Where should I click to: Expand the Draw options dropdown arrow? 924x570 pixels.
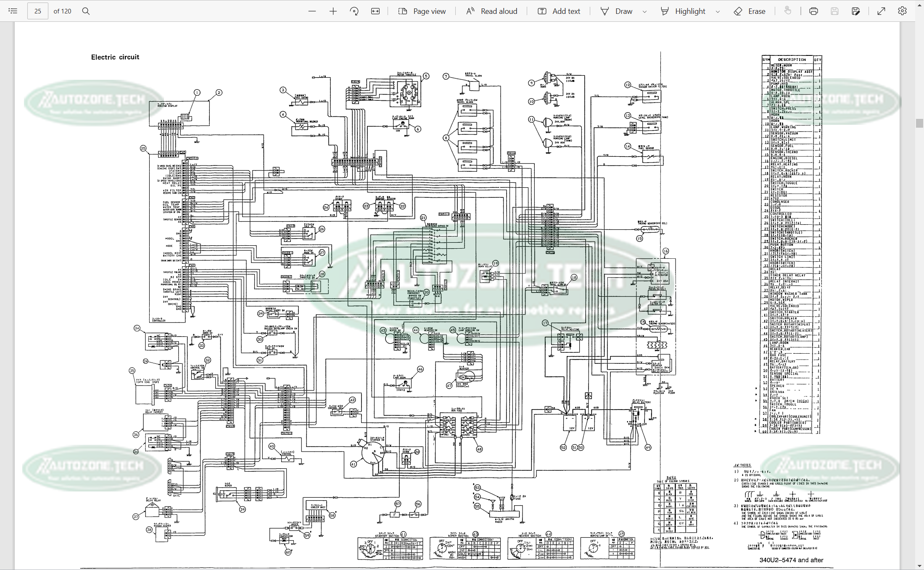tap(644, 12)
